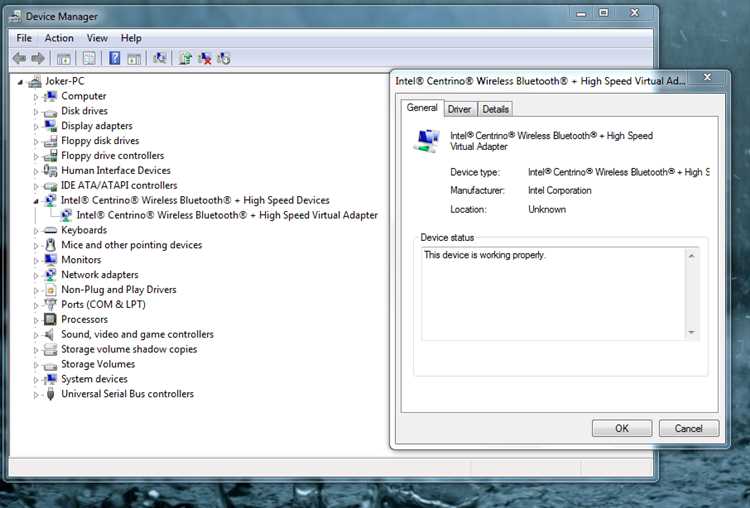Expand the System devices node

point(36,380)
